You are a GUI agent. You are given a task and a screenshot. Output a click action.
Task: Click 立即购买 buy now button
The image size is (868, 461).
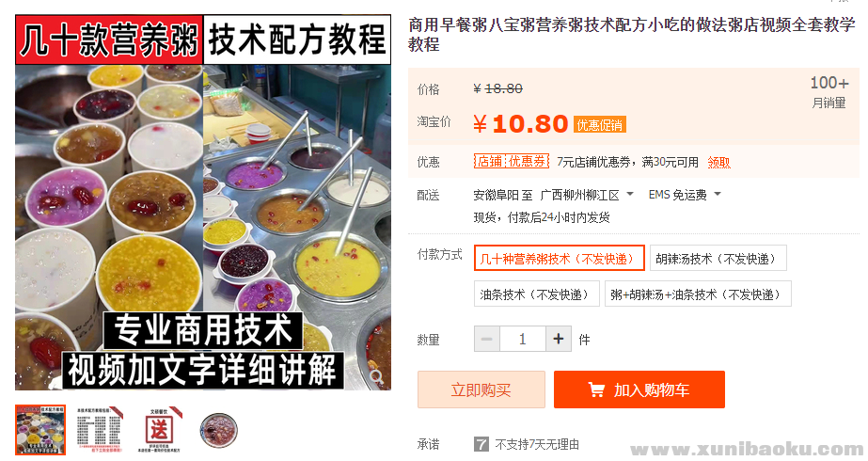point(481,389)
